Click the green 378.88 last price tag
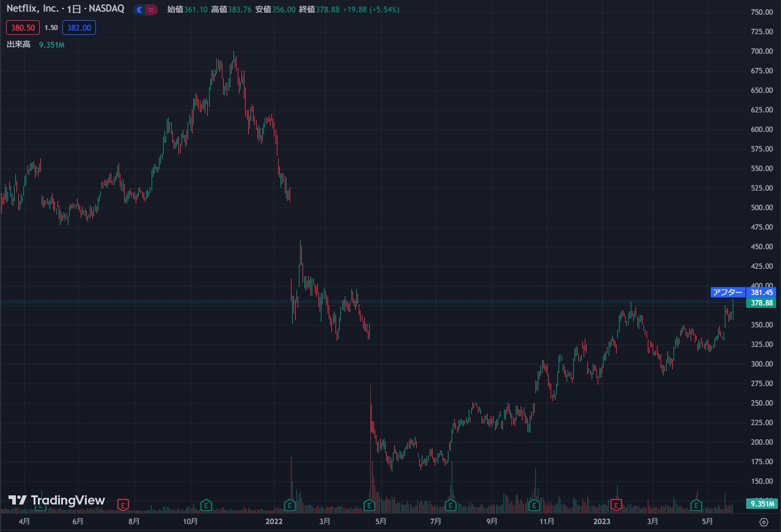 coord(761,303)
